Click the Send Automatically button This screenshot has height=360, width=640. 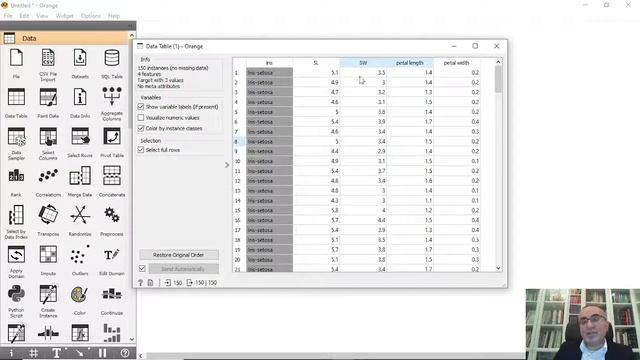point(183,269)
